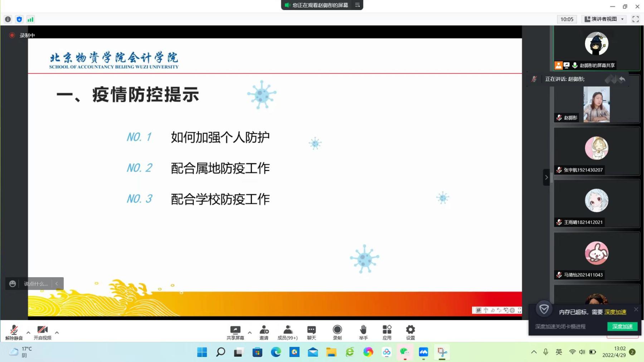Open the apps icon
Screen dimensions: 644x362
387,332
